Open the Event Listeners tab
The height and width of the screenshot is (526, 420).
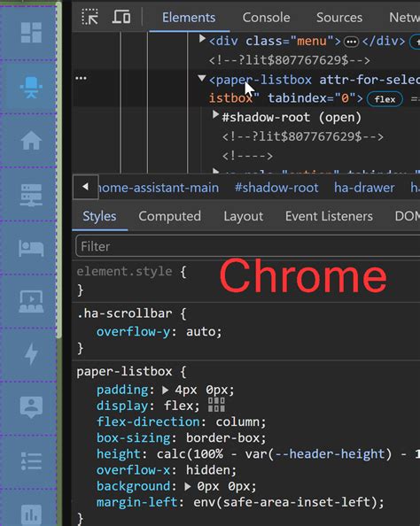point(329,216)
